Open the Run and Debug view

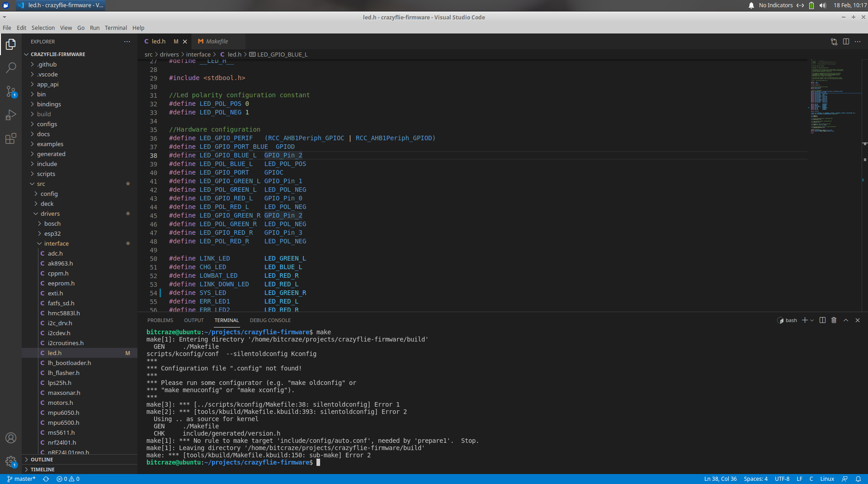pos(11,115)
